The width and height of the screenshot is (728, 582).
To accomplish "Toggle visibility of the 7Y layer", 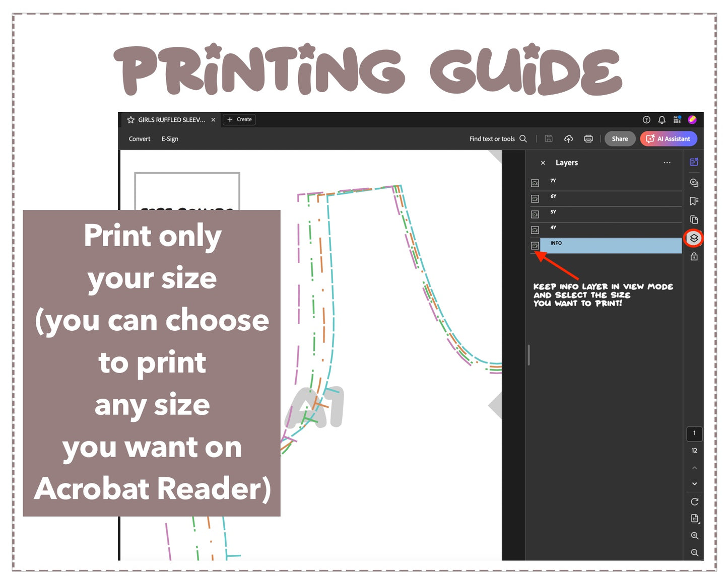I will click(535, 183).
